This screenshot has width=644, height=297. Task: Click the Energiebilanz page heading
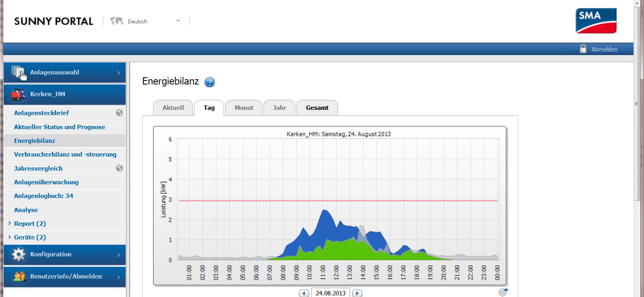click(170, 81)
